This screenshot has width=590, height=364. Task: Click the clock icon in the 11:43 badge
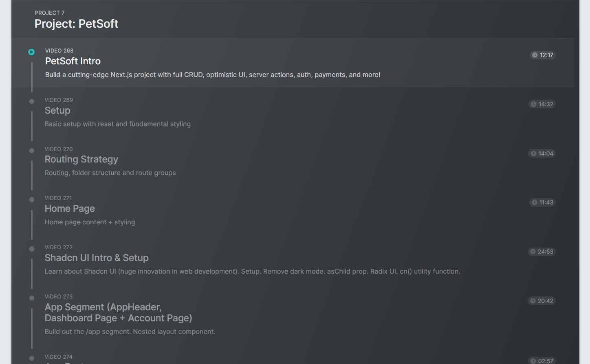(535, 202)
